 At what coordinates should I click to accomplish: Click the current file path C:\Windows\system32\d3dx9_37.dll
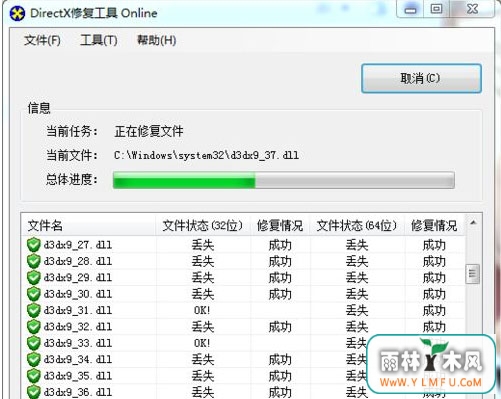[206, 155]
